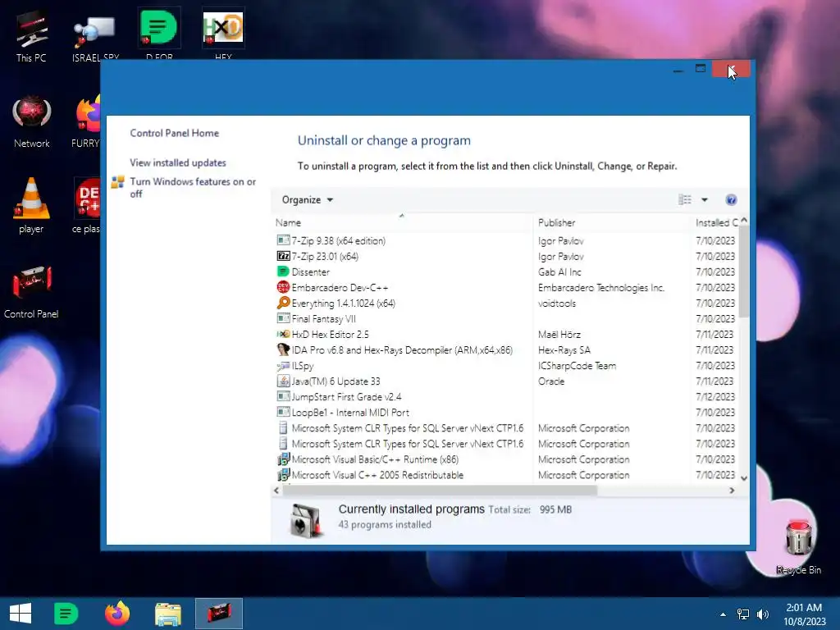Select JumpStart First Grade v2.4 entry
Screen dimensions: 840x630
click(506, 397)
